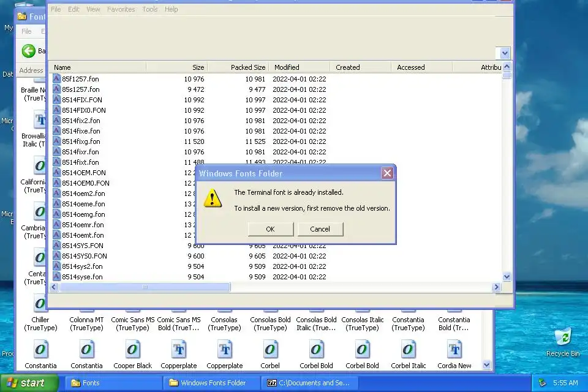This screenshot has width=588, height=392.
Task: Click OK in the Windows Fonts Folder dialog
Action: (x=270, y=229)
